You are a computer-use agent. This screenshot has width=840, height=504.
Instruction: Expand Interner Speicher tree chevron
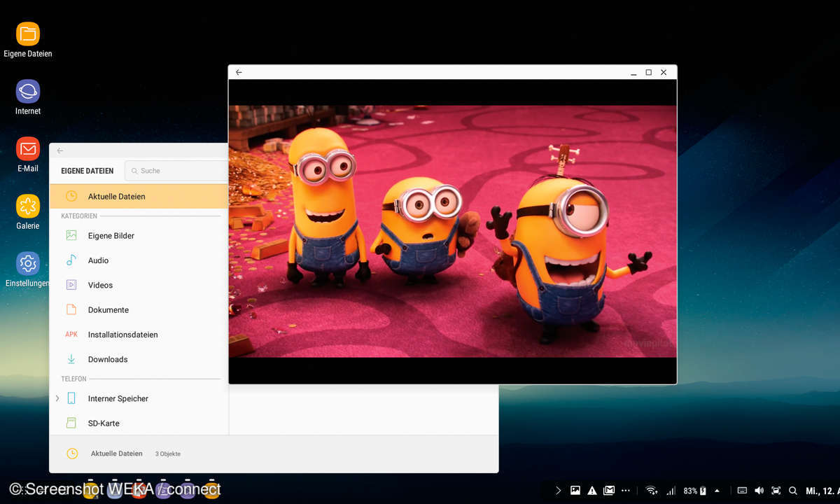(x=57, y=398)
